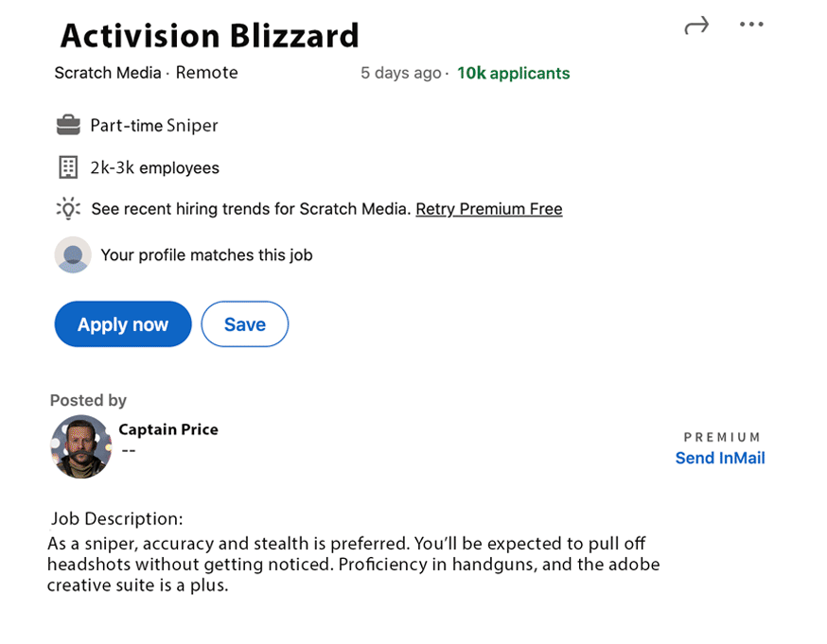Screen dimensions: 827x644
Task: View the 10k applicants count
Action: [514, 73]
